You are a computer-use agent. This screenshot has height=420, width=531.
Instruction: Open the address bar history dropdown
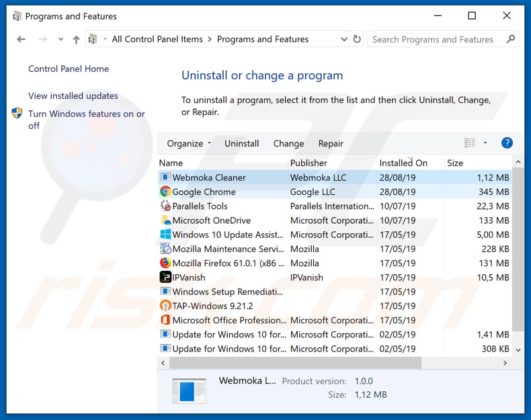344,39
